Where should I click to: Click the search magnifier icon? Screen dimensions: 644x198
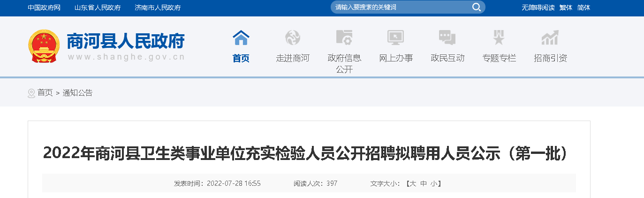(x=476, y=7)
